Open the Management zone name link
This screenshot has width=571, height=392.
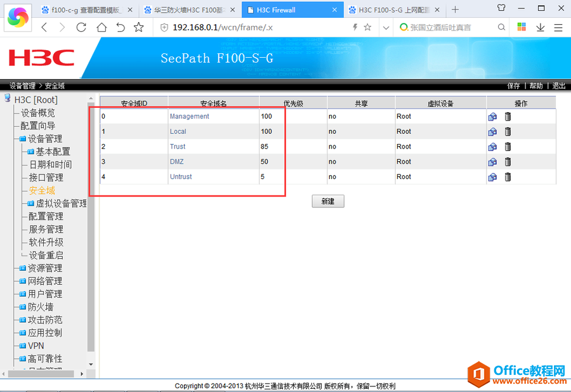click(189, 117)
